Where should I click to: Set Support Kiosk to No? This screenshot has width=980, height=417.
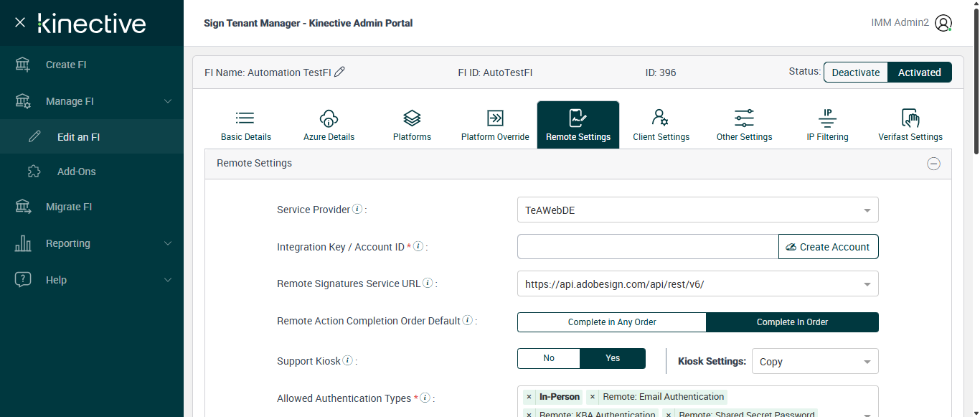[549, 358]
